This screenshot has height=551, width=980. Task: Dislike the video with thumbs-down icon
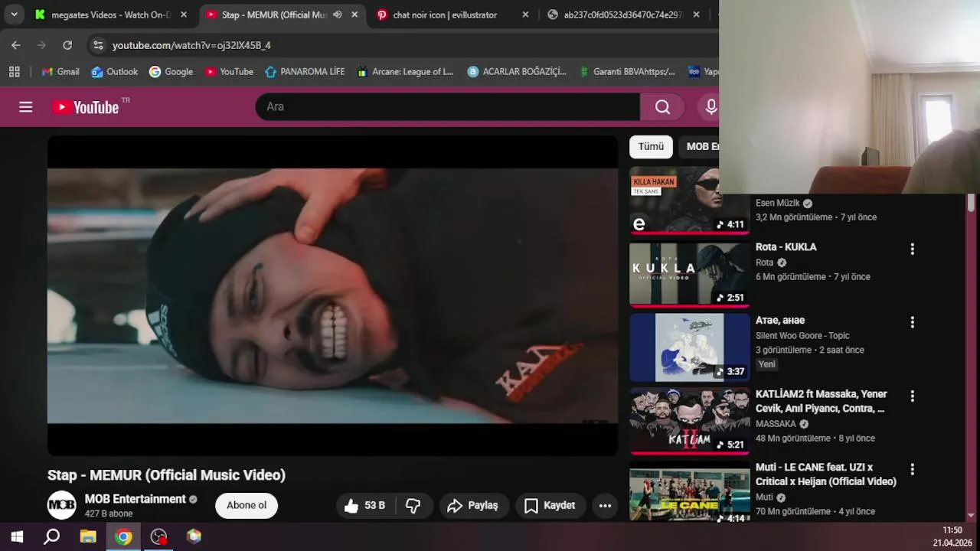[413, 505]
